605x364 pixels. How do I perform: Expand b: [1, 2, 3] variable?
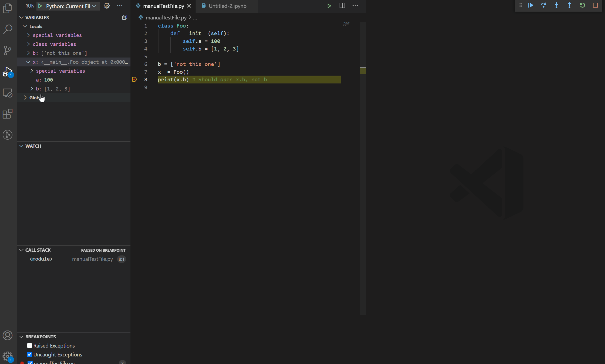tap(32, 89)
